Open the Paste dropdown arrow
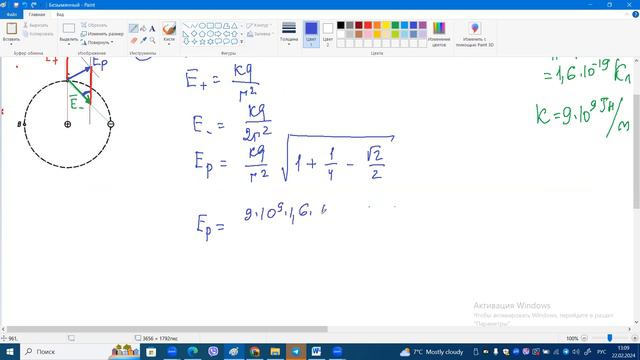Viewport: 640px width, 360px height. pos(11,44)
